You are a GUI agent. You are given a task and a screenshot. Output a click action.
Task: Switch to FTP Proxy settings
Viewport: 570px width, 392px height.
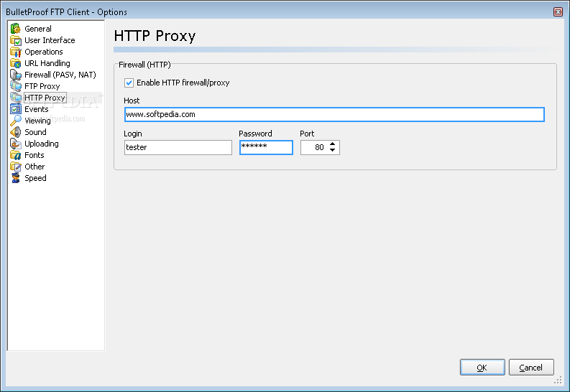(42, 86)
